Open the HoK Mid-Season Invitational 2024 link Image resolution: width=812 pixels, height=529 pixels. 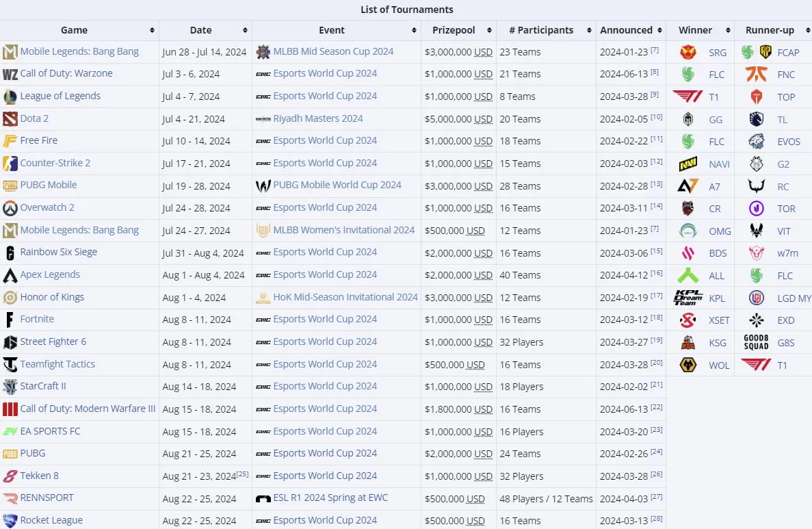tap(345, 298)
